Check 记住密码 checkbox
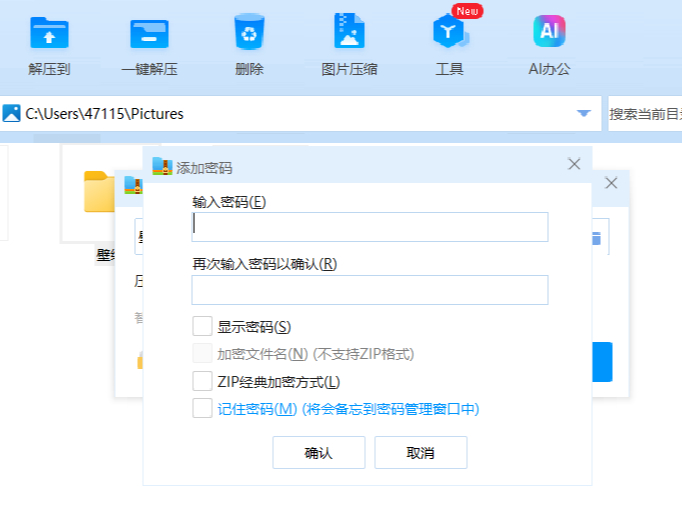The height and width of the screenshot is (512, 682). point(202,408)
